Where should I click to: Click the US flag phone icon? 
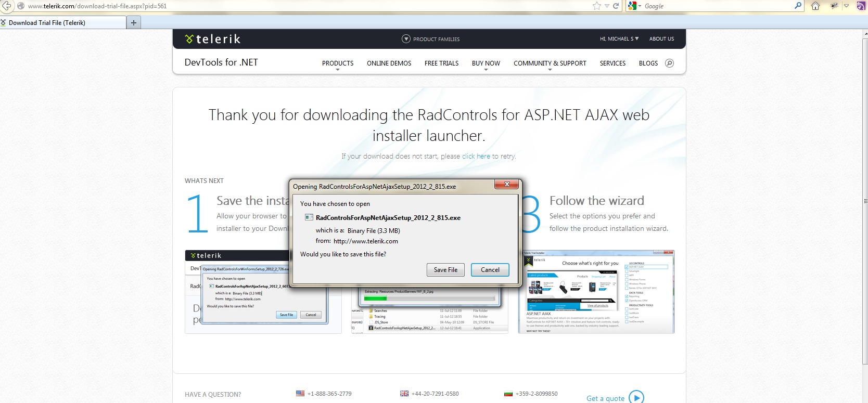click(x=300, y=394)
